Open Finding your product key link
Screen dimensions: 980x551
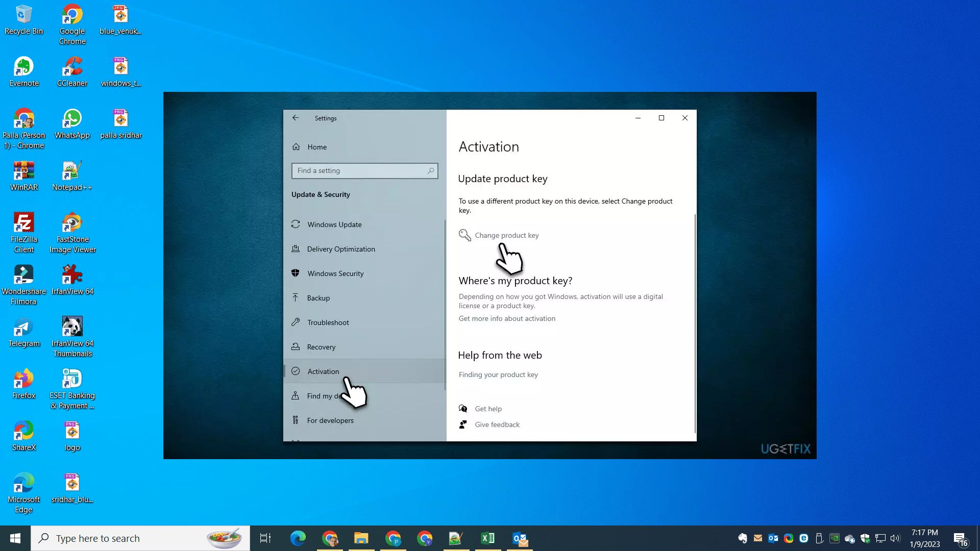[x=498, y=374]
